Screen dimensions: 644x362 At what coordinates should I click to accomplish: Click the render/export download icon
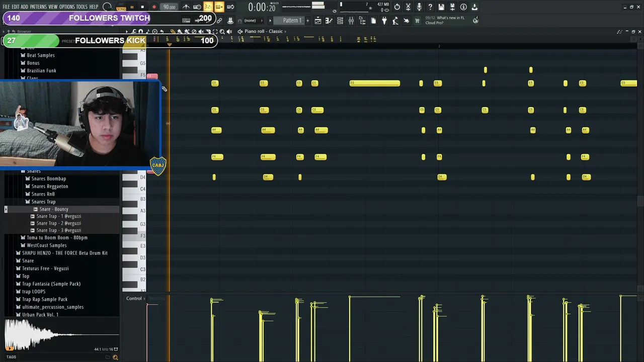pyautogui.click(x=474, y=7)
